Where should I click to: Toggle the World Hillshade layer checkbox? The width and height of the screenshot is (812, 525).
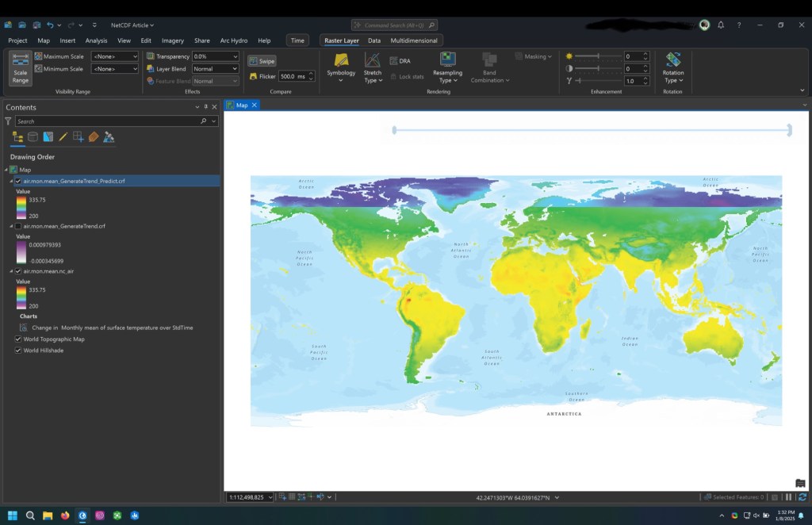click(18, 350)
